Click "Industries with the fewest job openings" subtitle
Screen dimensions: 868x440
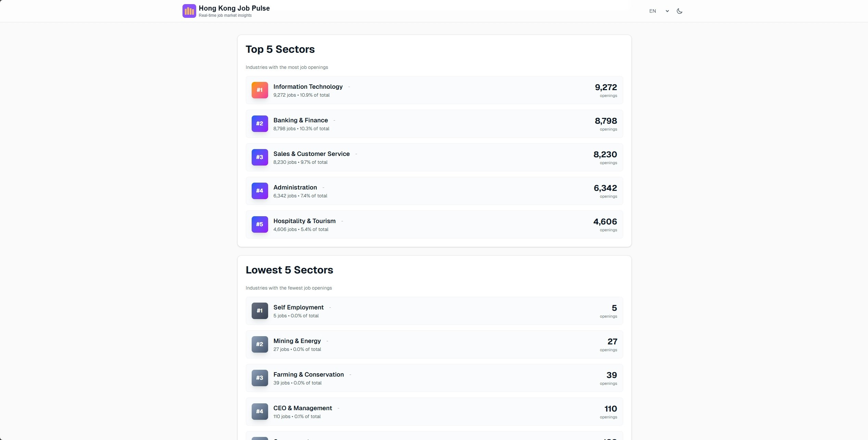click(289, 288)
